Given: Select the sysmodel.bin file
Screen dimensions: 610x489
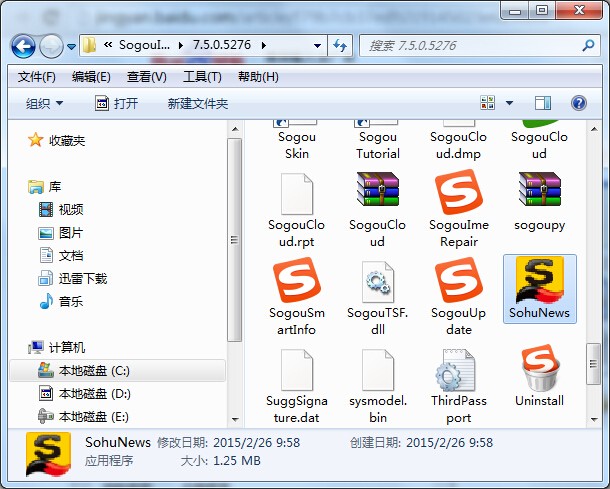Looking at the screenshot, I should (377, 386).
